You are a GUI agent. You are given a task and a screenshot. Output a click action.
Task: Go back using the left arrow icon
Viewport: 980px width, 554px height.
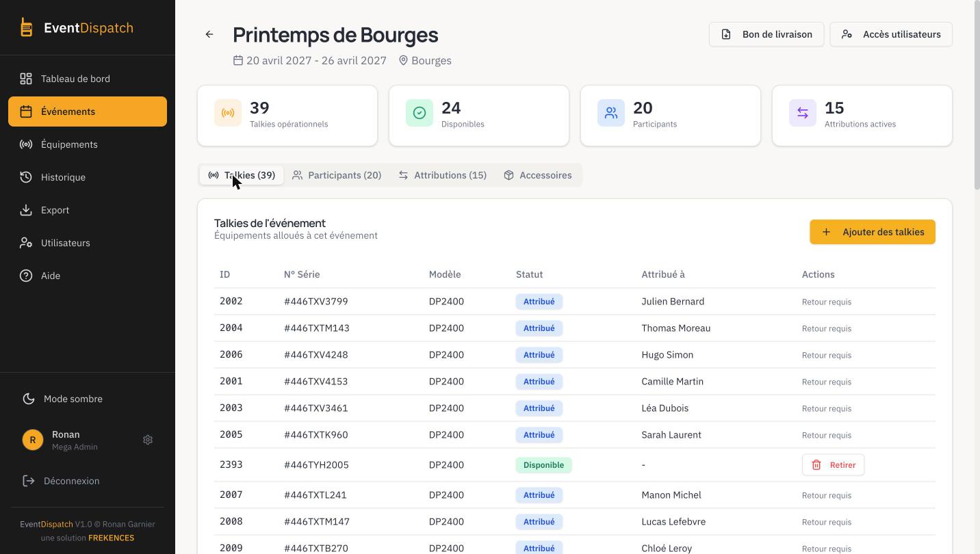pyautogui.click(x=209, y=34)
